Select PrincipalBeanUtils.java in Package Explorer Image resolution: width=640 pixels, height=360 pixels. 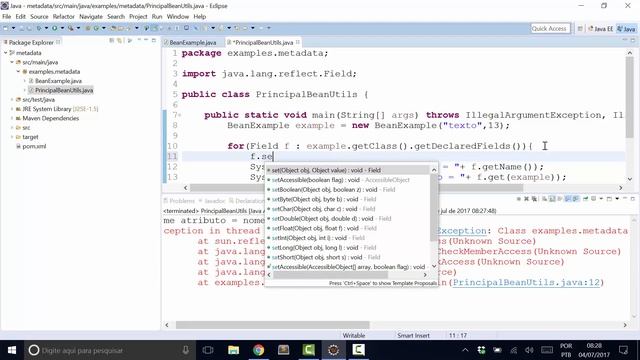pyautogui.click(x=64, y=90)
